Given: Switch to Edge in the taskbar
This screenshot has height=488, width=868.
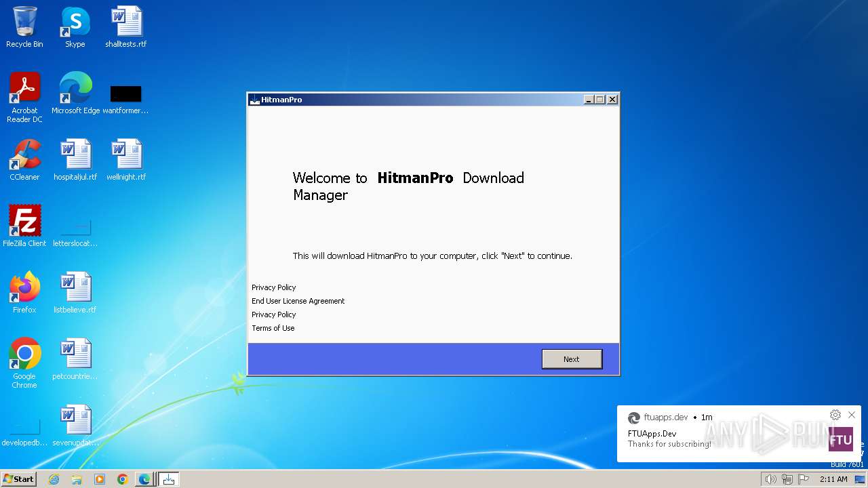Looking at the screenshot, I should pyautogui.click(x=144, y=479).
